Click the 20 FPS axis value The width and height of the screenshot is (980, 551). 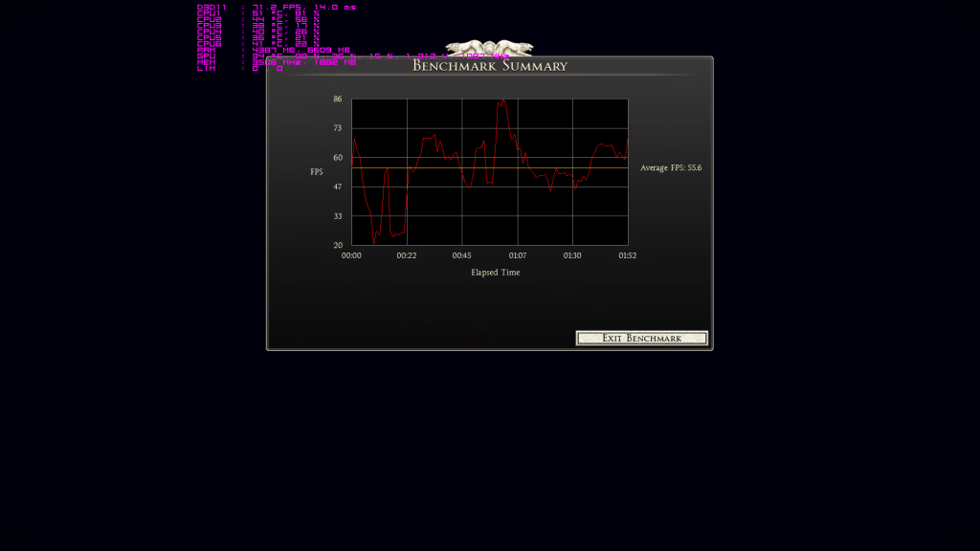[x=337, y=246]
